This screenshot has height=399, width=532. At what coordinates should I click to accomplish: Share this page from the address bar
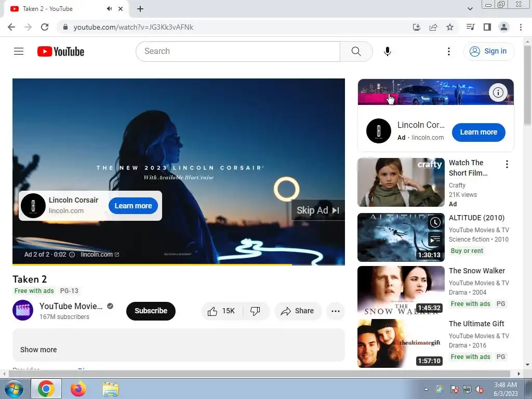tap(433, 27)
